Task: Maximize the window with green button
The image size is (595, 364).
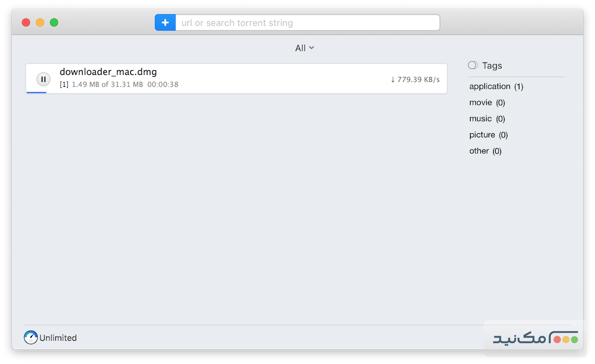Action: click(54, 23)
